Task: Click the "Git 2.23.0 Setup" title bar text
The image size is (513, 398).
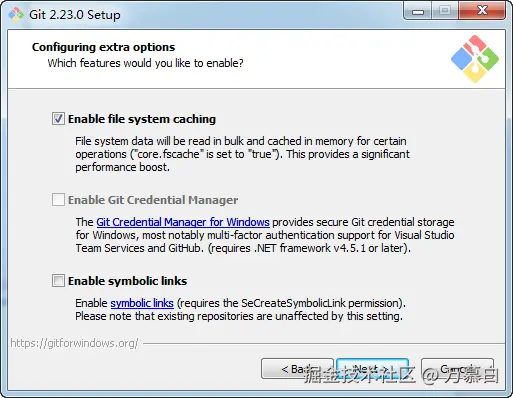Action: [x=75, y=15]
